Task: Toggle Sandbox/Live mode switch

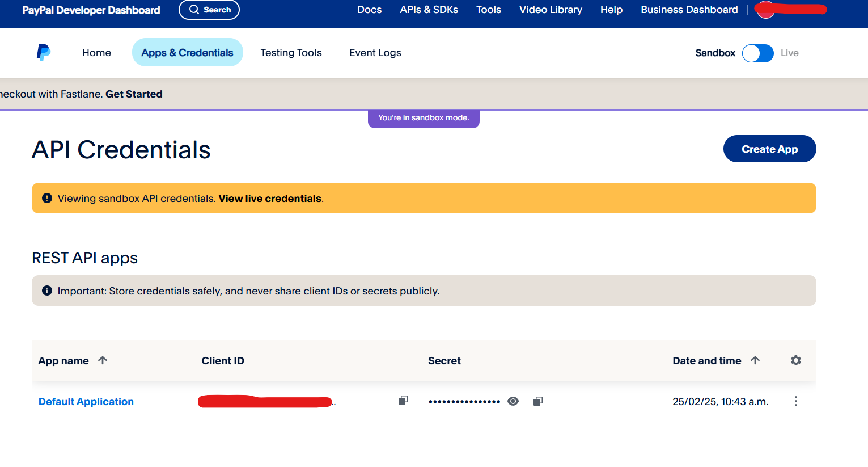Action: 758,53
